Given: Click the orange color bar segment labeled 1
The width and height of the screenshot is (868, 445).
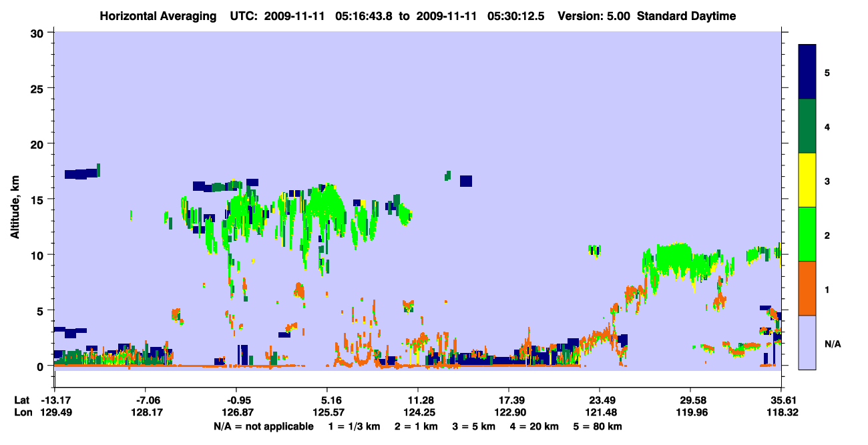Looking at the screenshot, I should tap(807, 288).
